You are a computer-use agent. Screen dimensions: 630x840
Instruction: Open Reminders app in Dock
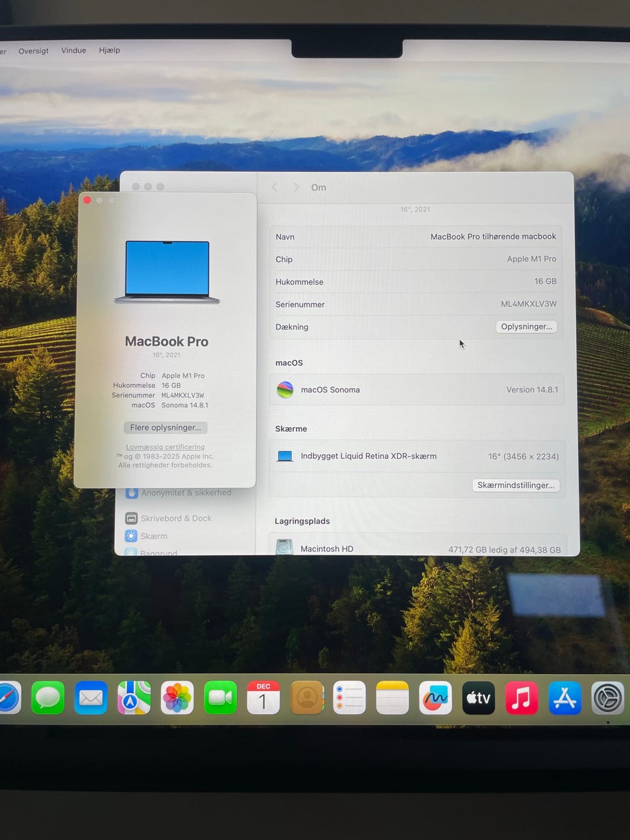[350, 698]
